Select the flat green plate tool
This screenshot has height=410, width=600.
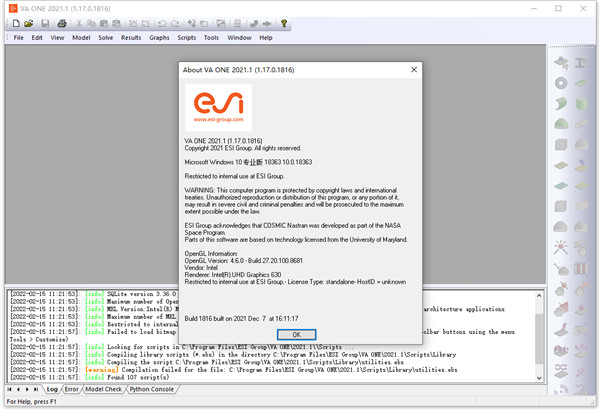tap(581, 83)
